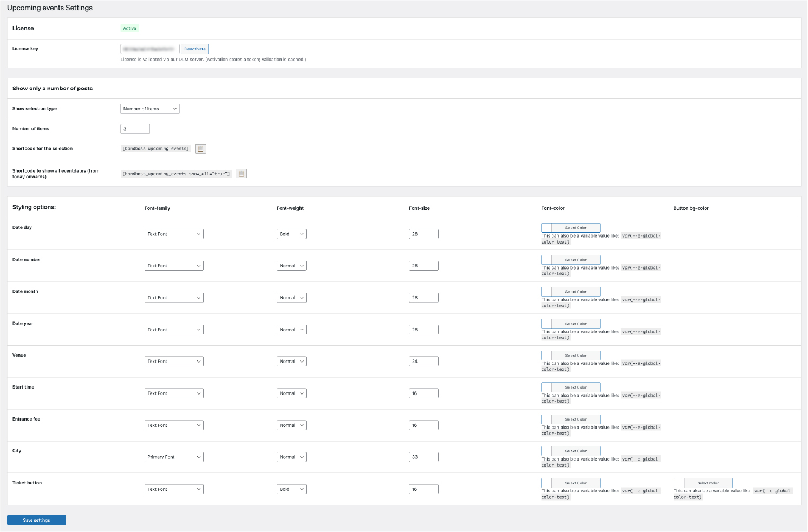Click the Number of items field
The width and height of the screenshot is (808, 532).
(x=135, y=129)
